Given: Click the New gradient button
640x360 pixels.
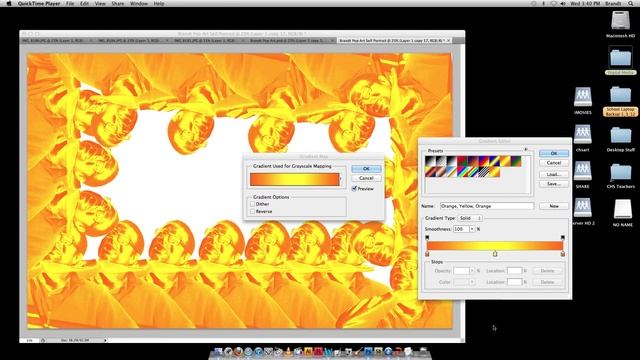Looking at the screenshot, I should 553,206.
